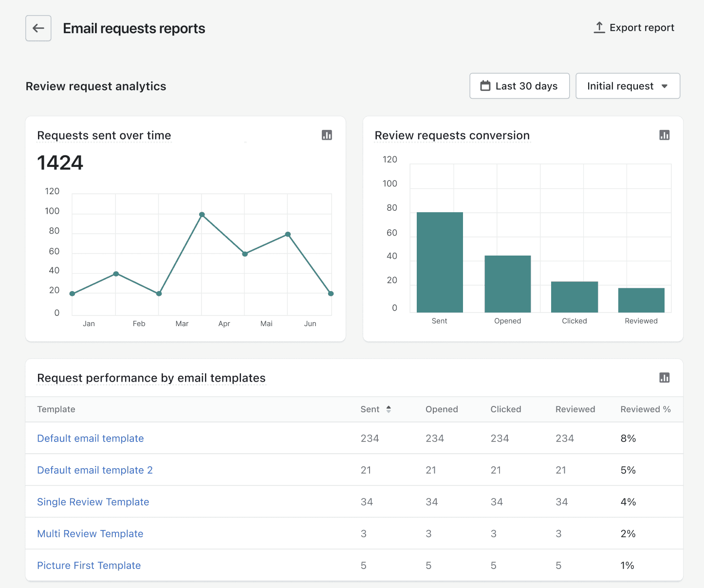The image size is (704, 588).
Task: Expand the Initial request dropdown
Action: point(628,86)
